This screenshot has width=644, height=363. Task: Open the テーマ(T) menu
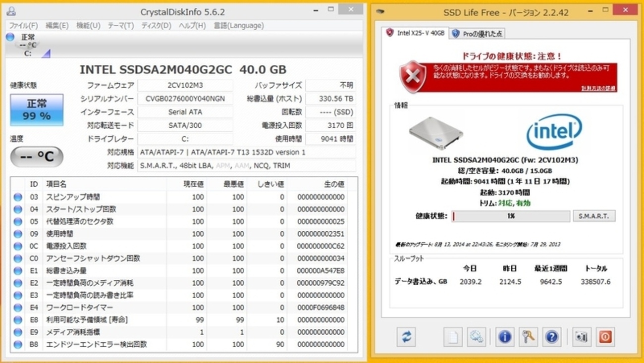pyautogui.click(x=121, y=25)
